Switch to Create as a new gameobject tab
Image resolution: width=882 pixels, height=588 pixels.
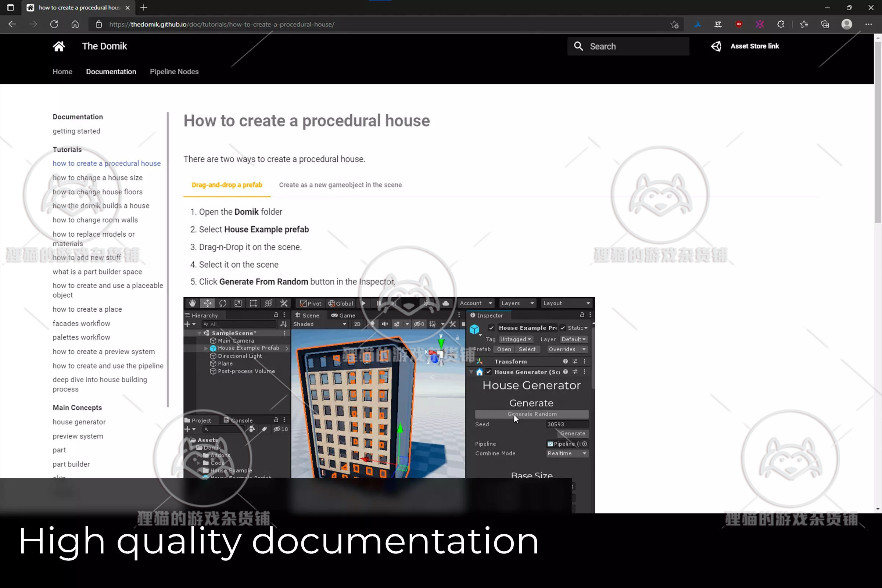coord(340,185)
